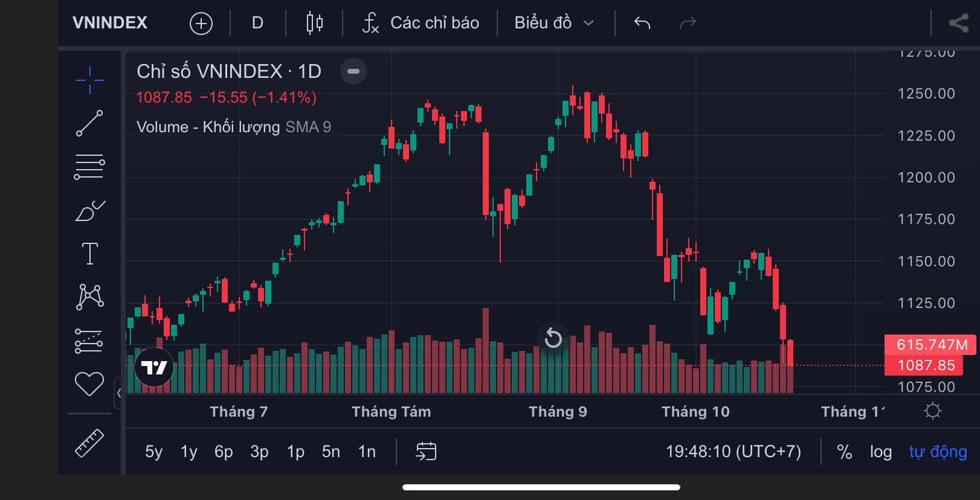
Task: Select the trend line drawing tool
Action: [x=89, y=123]
